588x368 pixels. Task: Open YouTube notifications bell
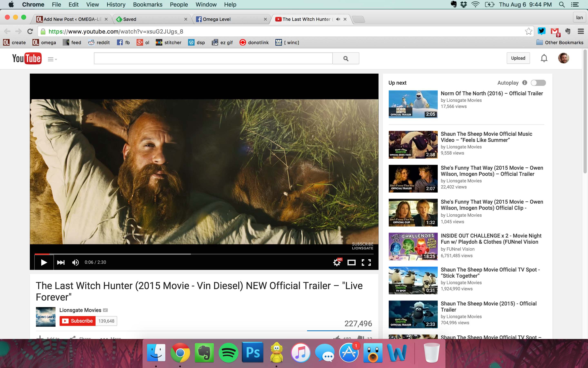[544, 58]
